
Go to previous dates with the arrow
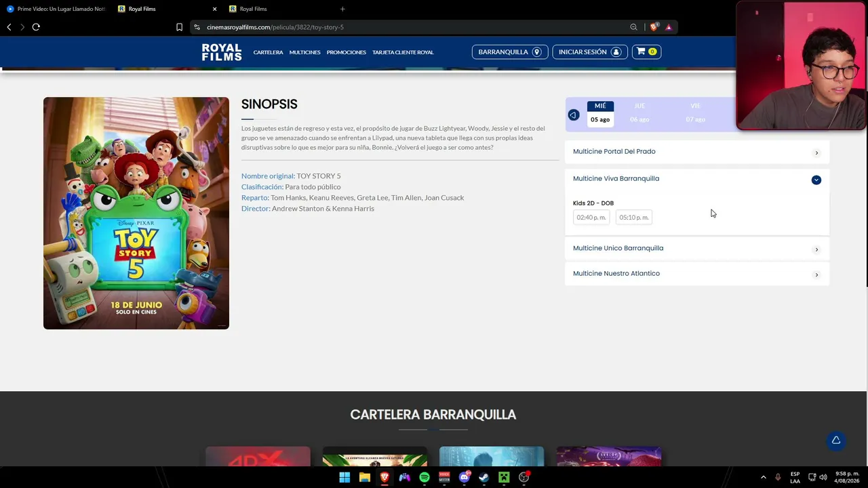[574, 115]
